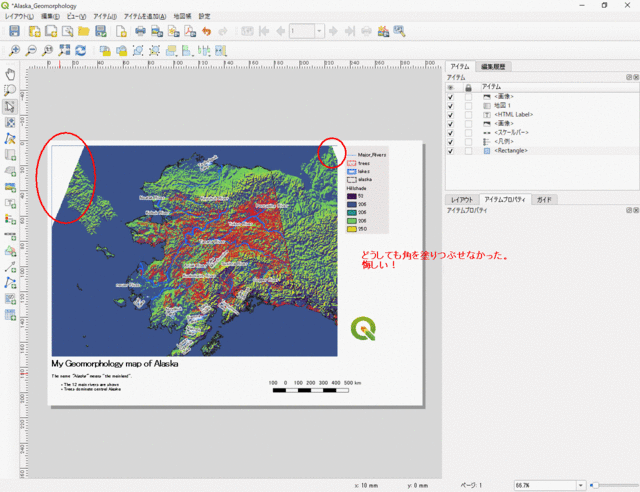640x492 pixels.
Task: Select the Move item content tool
Action: [10, 122]
